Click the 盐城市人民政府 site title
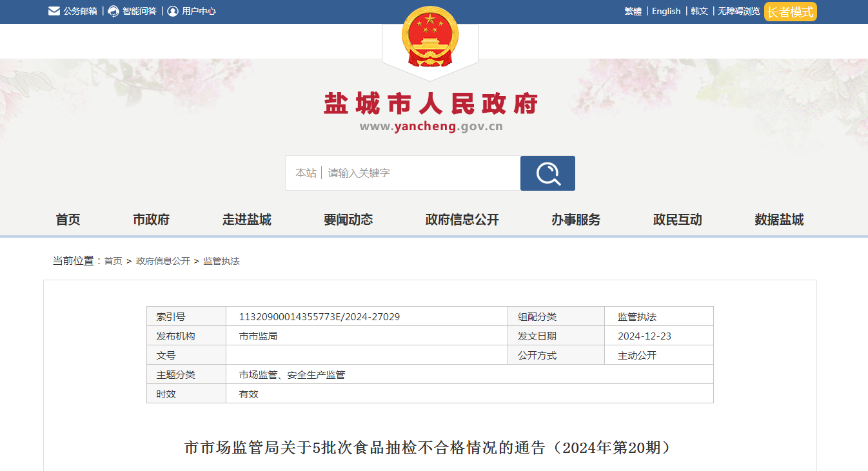Viewport: 868px width, 471px height. (x=431, y=103)
